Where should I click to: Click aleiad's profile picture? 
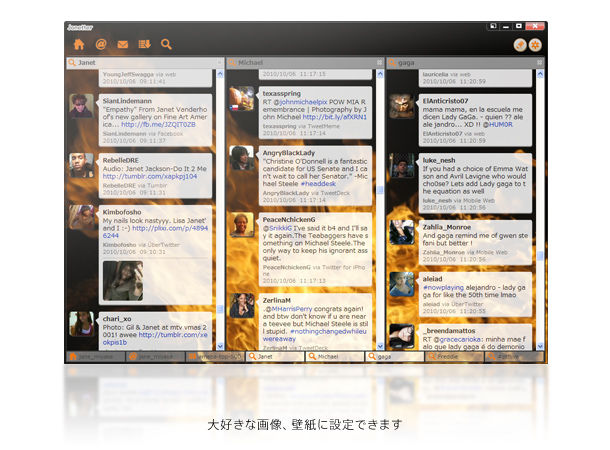point(401,284)
